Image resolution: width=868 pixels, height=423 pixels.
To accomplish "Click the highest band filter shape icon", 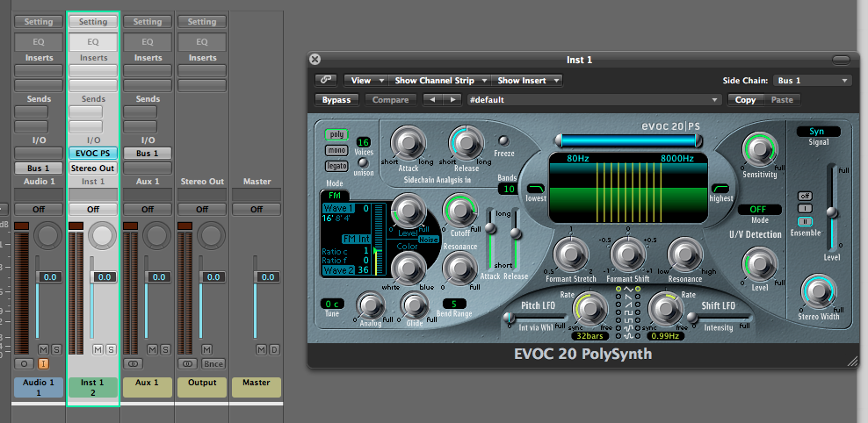I will [x=720, y=188].
